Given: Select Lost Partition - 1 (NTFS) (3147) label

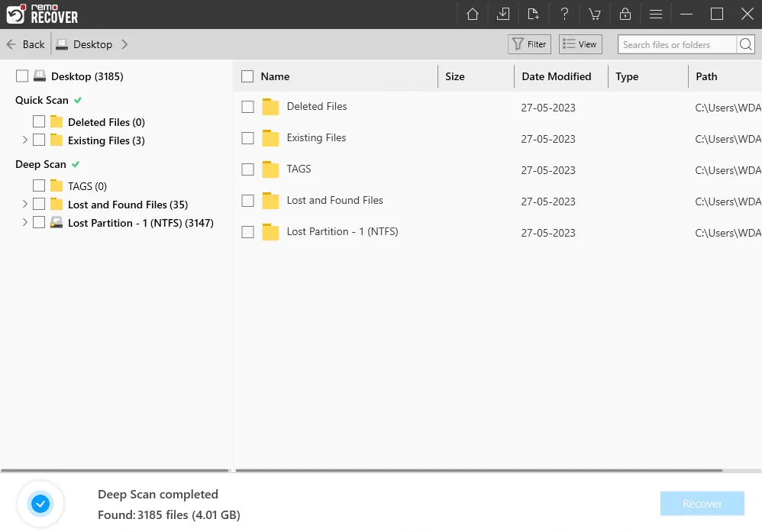Looking at the screenshot, I should [140, 223].
